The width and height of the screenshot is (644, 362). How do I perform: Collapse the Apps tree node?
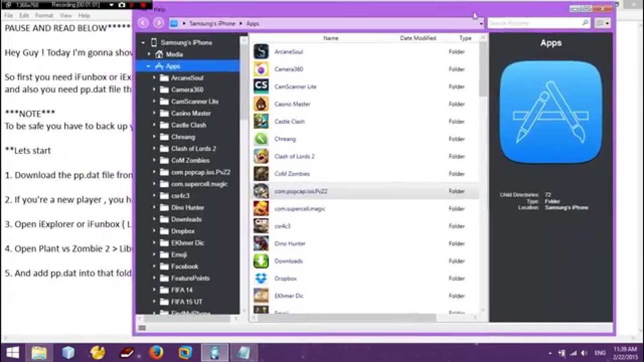tap(148, 66)
